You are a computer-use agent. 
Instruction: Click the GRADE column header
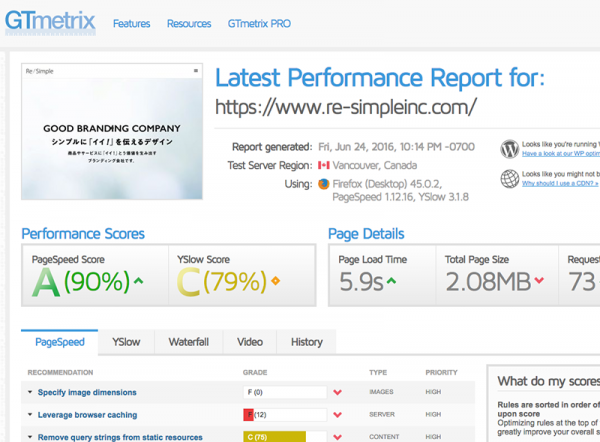(255, 372)
